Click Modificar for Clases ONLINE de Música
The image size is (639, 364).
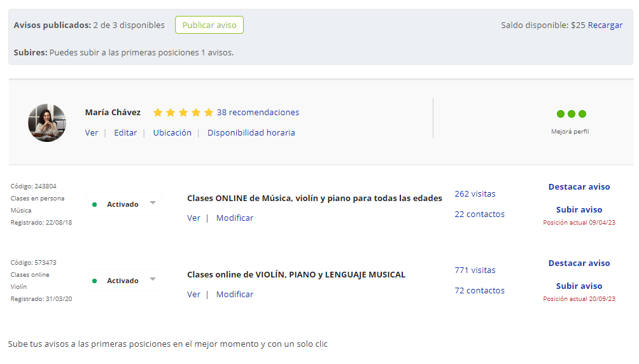tap(234, 218)
